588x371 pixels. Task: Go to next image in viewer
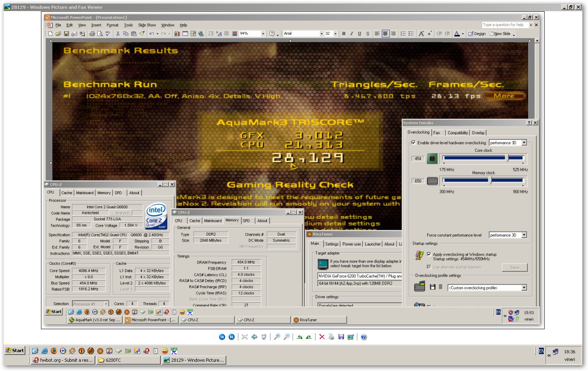[232, 337]
